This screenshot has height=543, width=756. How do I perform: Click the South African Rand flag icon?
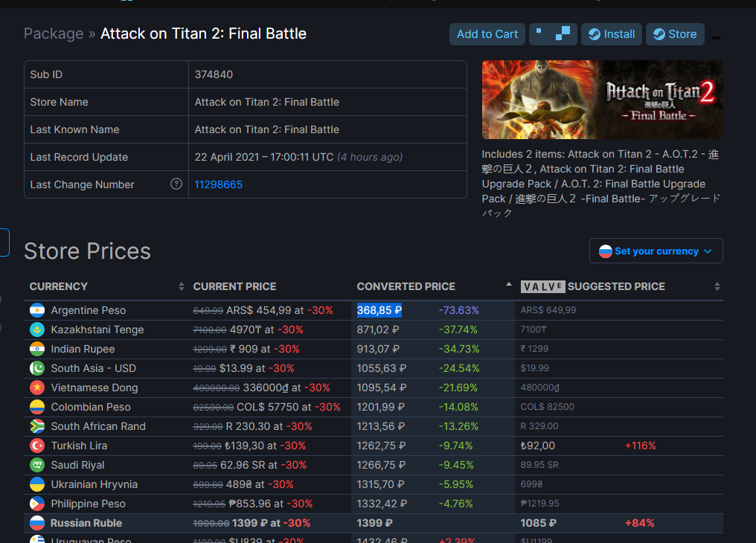[37, 426]
